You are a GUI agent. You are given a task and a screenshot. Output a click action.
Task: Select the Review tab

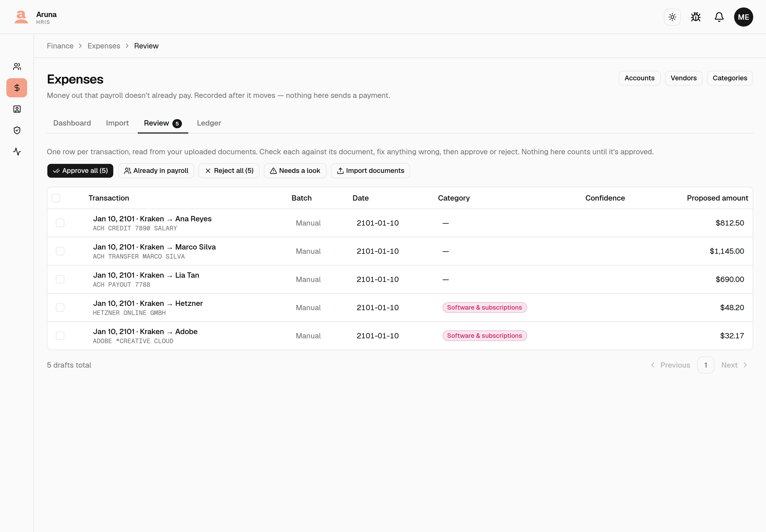click(x=163, y=123)
